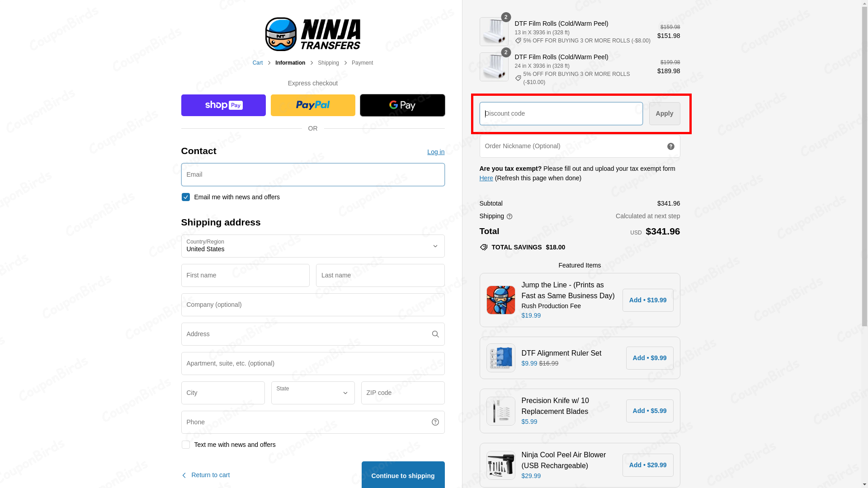The width and height of the screenshot is (868, 488).
Task: Open the phone number help tooltip
Action: click(x=435, y=422)
